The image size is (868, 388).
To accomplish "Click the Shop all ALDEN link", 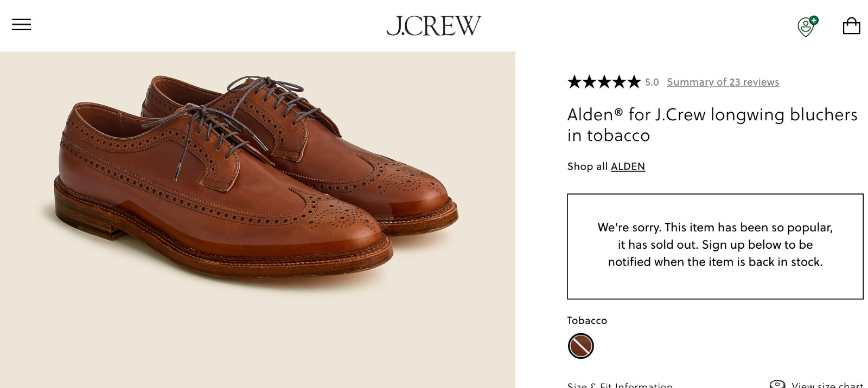I will 628,166.
